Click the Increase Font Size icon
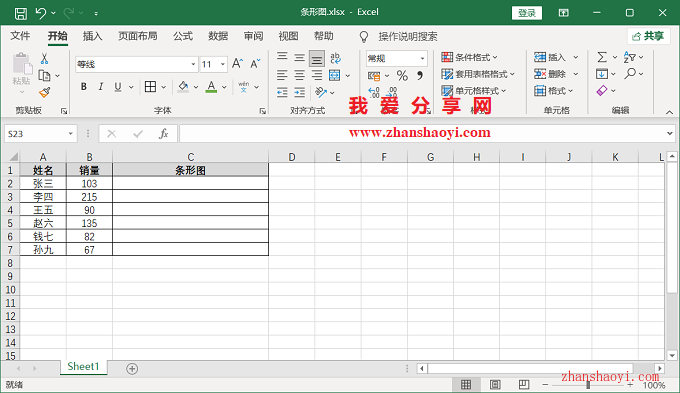 click(x=237, y=64)
